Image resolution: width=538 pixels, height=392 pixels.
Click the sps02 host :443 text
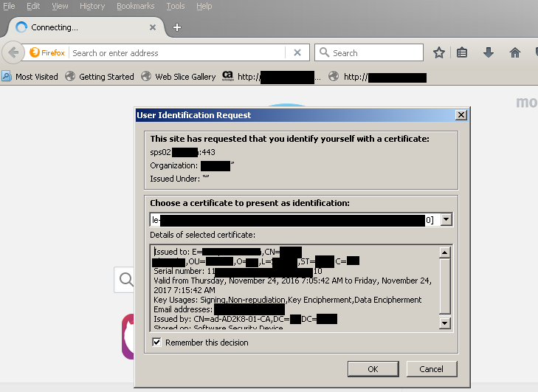pos(182,152)
